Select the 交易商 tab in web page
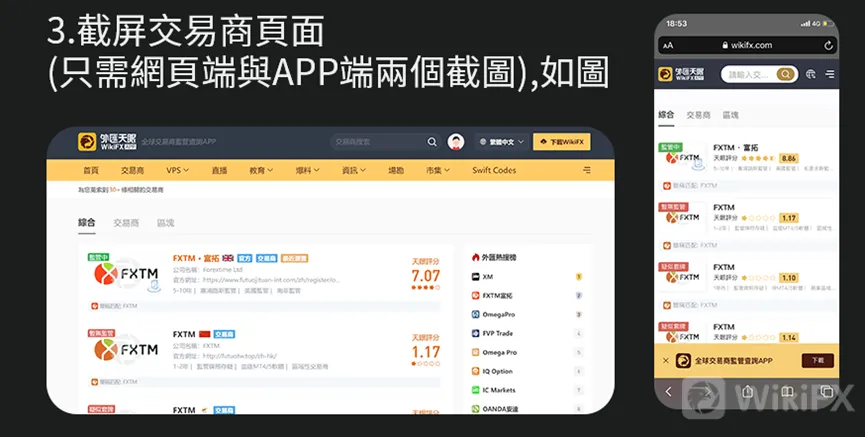Screen dimensions: 865x437 pos(126,223)
